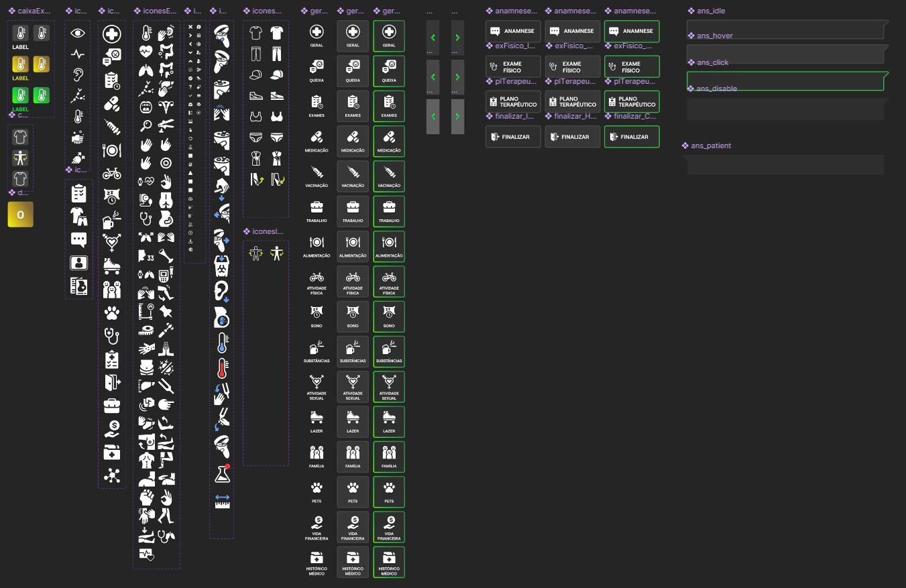Select the patient profile card icon
The width and height of the screenshot is (906, 588).
(x=78, y=263)
